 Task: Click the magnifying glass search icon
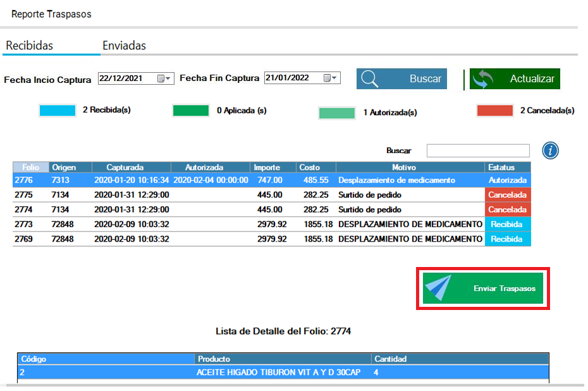[x=370, y=79]
